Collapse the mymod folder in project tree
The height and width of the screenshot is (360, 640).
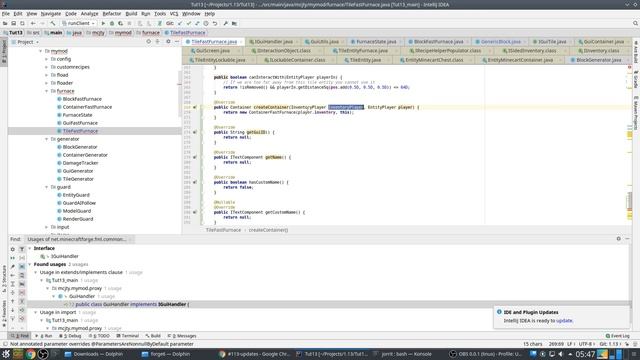click(41, 51)
